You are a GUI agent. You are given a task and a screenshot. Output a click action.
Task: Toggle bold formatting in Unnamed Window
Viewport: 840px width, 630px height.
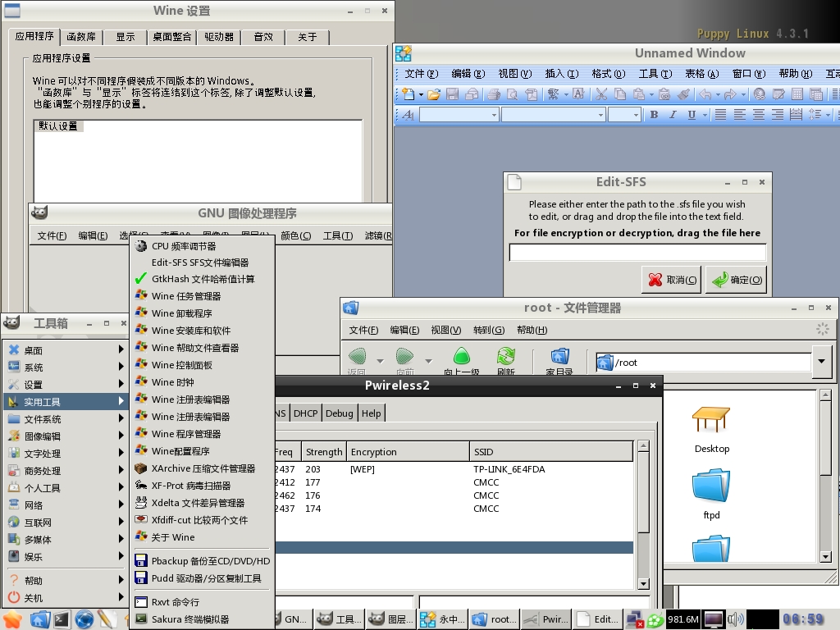(x=654, y=114)
